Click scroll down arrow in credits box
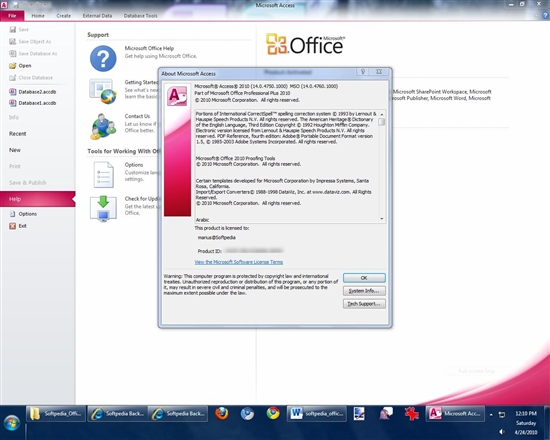Screen dimensions: 550x440 [382, 219]
